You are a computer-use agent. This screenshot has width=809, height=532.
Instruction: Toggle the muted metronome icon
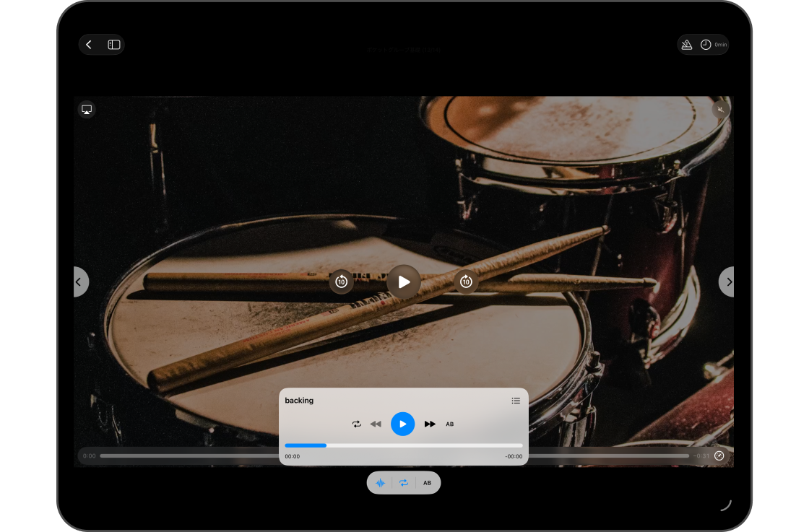(686, 44)
